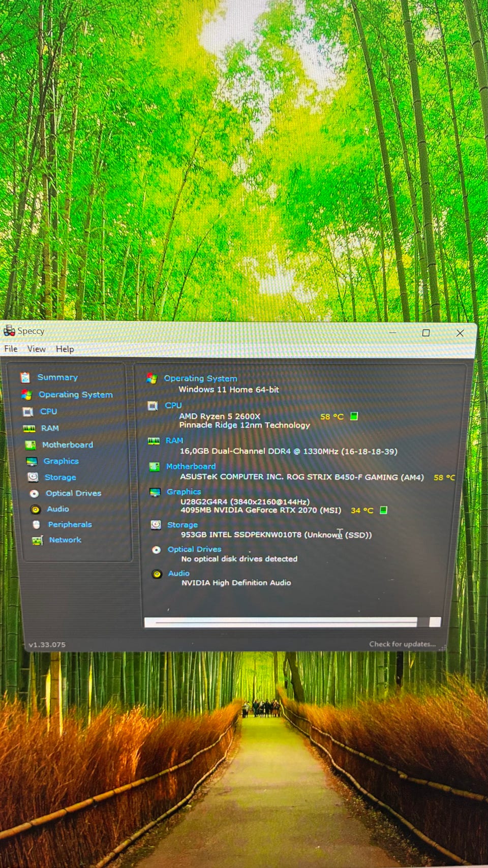The image size is (488, 868).
Task: Click the Audio speaker icon in sidebar
Action: 35,509
